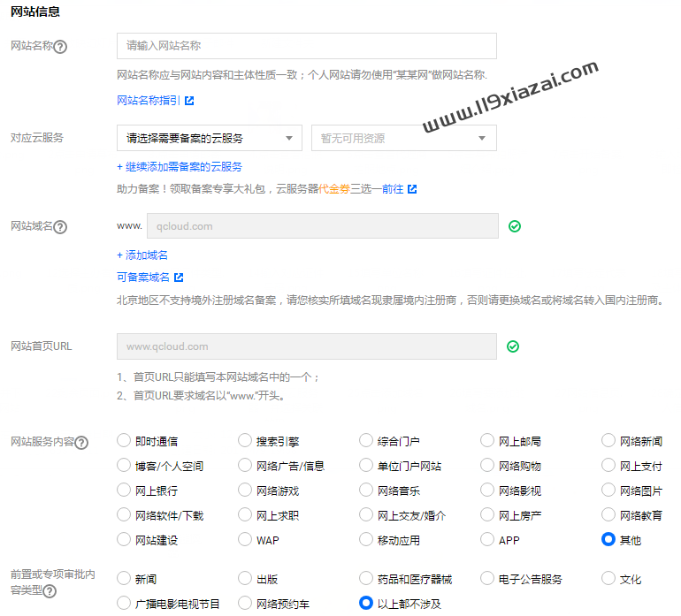
Task: Select 网络影视 radio button
Action: click(x=487, y=490)
